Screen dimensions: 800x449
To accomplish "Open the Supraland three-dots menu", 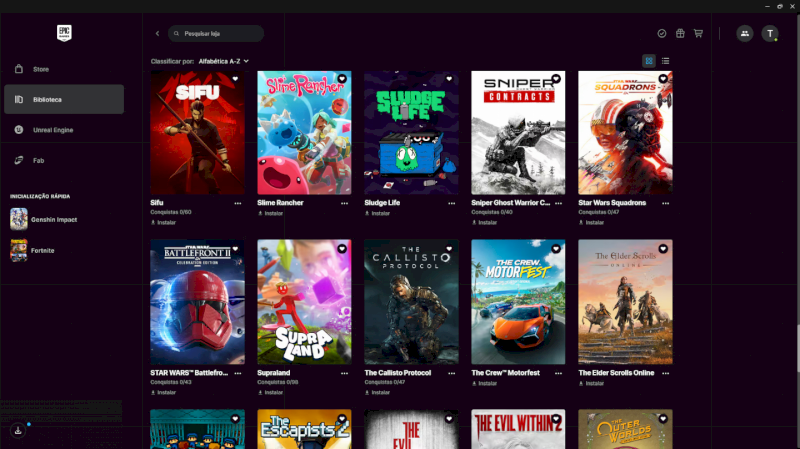I will [x=344, y=373].
